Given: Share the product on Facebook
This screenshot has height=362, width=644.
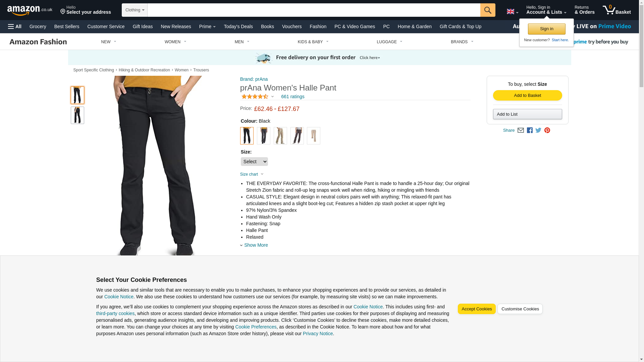Looking at the screenshot, I should pyautogui.click(x=530, y=130).
